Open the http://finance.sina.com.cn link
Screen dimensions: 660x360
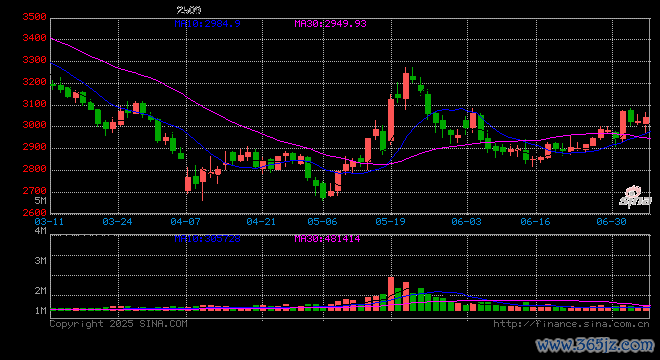coord(571,324)
